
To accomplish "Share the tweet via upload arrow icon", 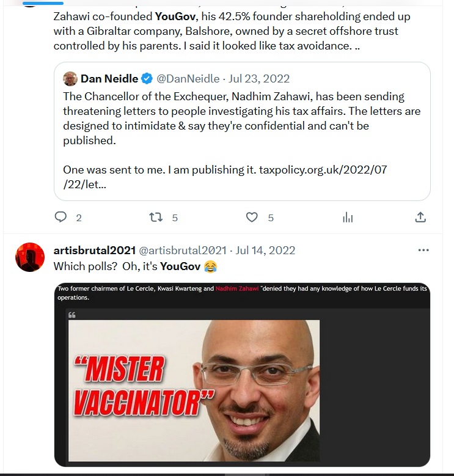I will [x=420, y=218].
